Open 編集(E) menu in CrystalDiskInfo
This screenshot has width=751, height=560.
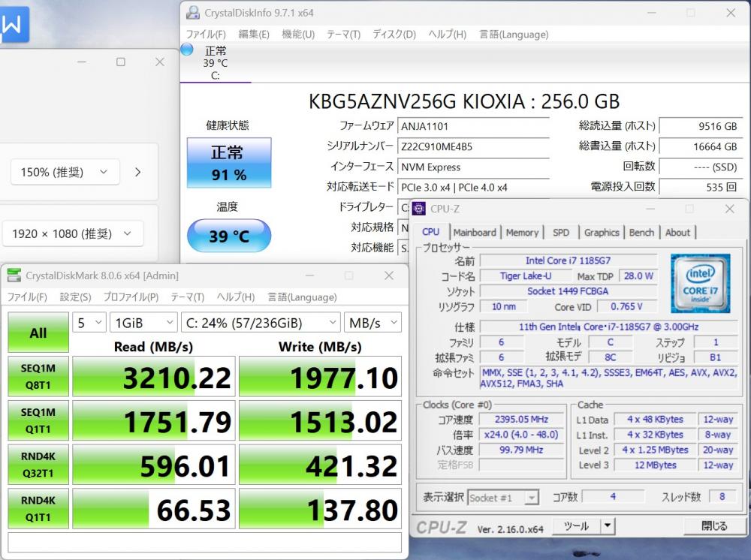tap(254, 35)
